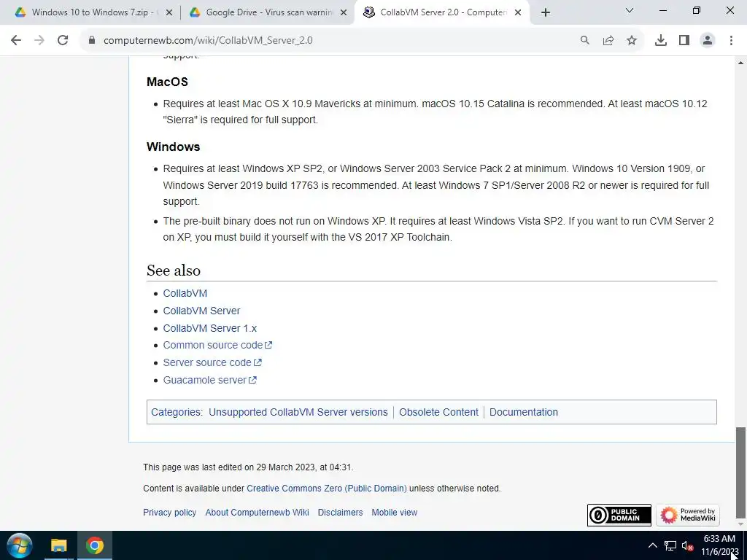Switch to Google Drive Virus scan warning tab
Viewport: 747px width, 560px height.
tap(268, 13)
